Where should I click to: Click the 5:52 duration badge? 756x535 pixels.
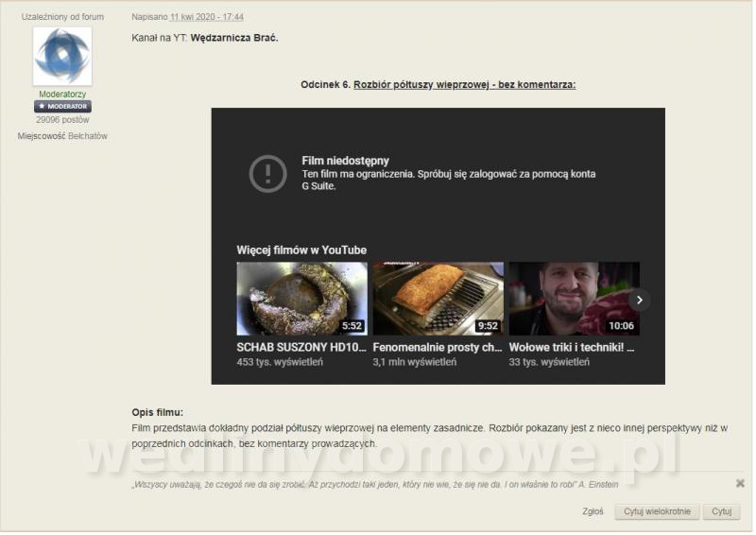(x=352, y=326)
